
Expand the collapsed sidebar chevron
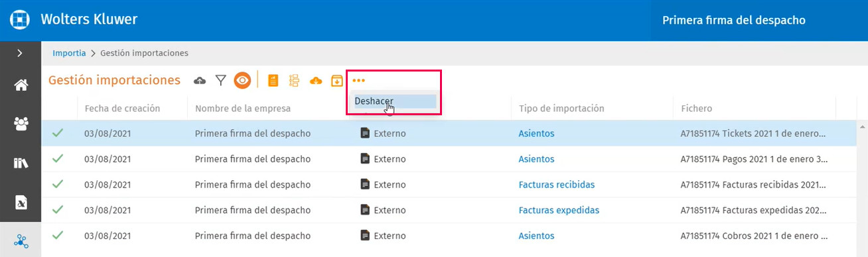tap(21, 53)
